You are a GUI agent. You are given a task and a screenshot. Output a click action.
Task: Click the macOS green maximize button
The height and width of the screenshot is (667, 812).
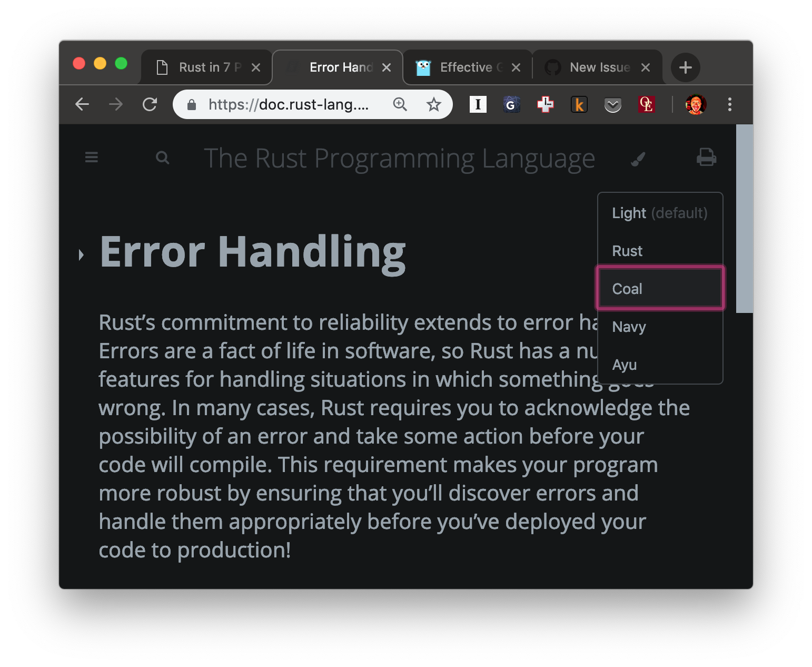click(x=121, y=63)
